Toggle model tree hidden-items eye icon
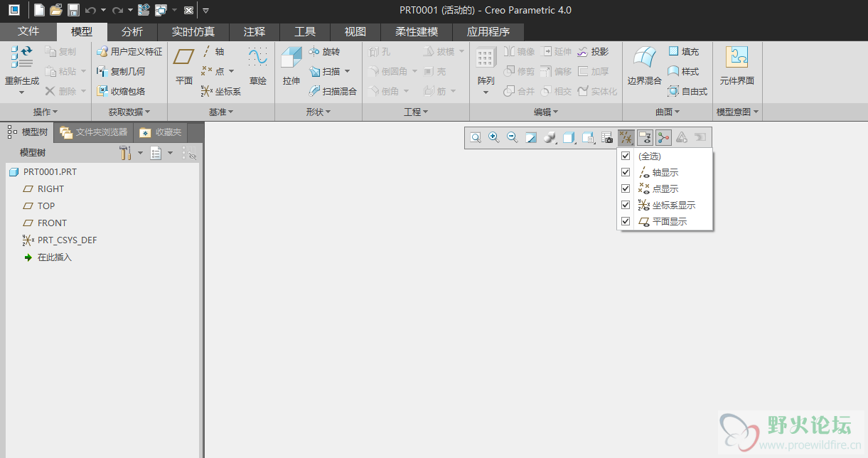The height and width of the screenshot is (458, 868). 189,153
